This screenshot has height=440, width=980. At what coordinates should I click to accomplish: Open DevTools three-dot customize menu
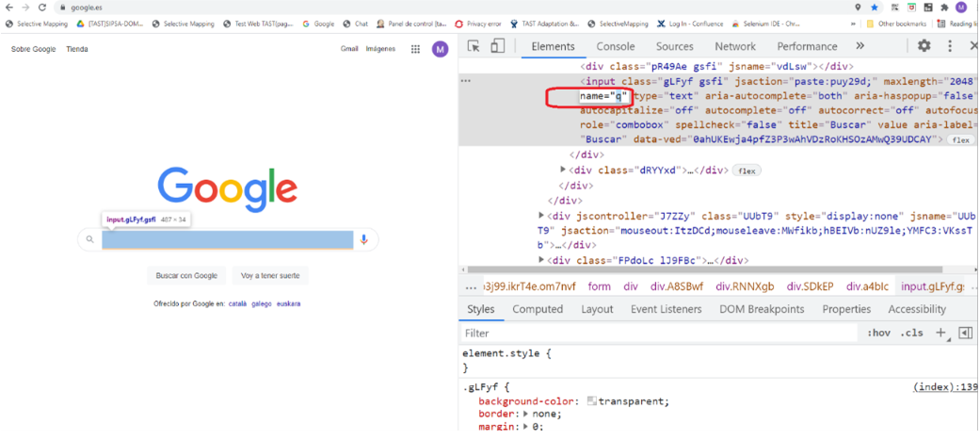(x=950, y=46)
